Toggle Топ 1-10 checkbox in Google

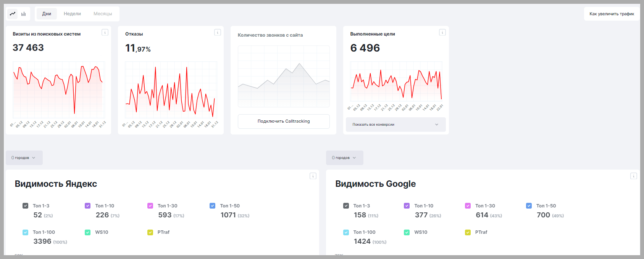pyautogui.click(x=407, y=206)
